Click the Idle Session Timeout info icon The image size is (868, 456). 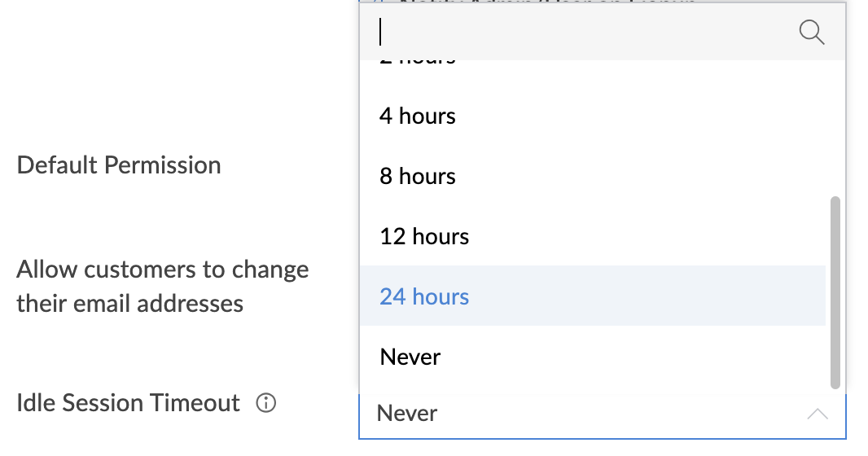click(265, 403)
